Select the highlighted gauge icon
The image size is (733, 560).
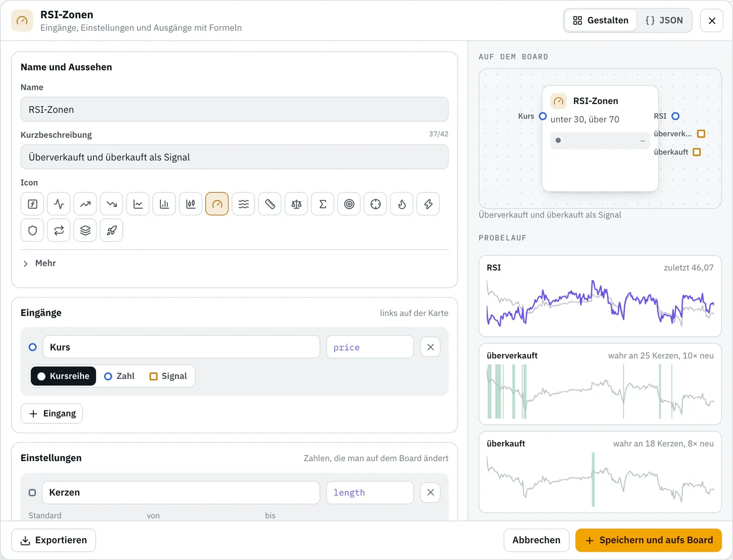[217, 204]
